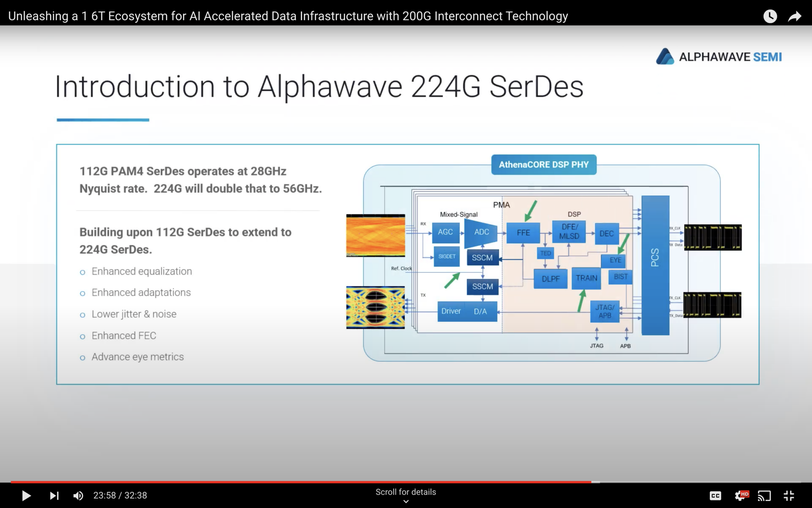Click the red HD quality badge
This screenshot has height=508, width=812.
(745, 493)
